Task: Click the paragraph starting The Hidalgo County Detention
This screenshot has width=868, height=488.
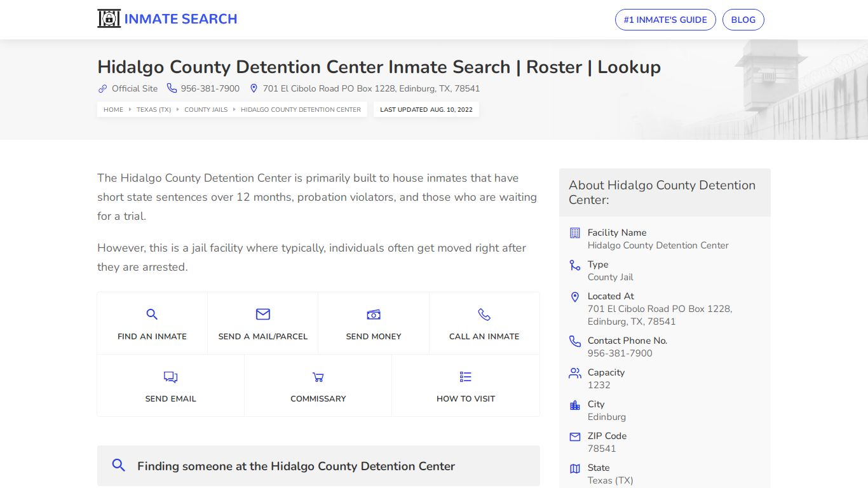Action: tap(317, 197)
